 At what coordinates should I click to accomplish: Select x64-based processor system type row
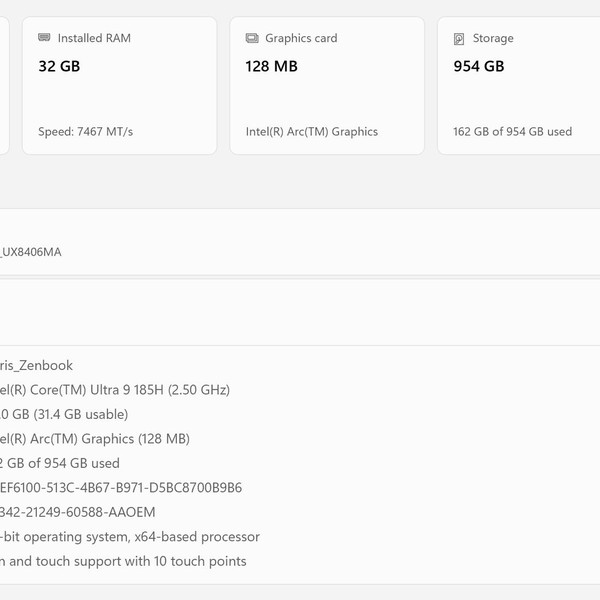point(130,537)
